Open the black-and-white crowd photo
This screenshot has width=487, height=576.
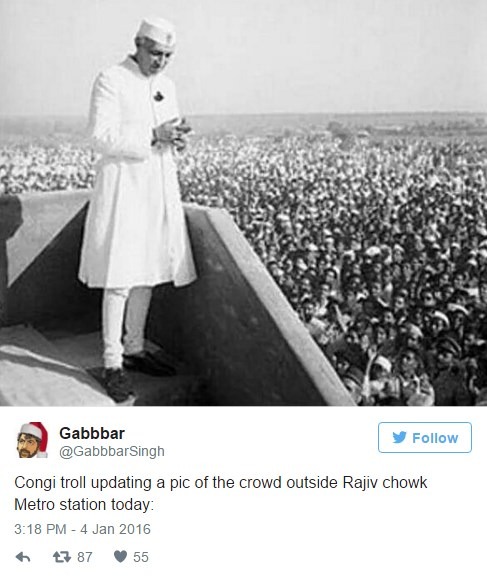[244, 203]
